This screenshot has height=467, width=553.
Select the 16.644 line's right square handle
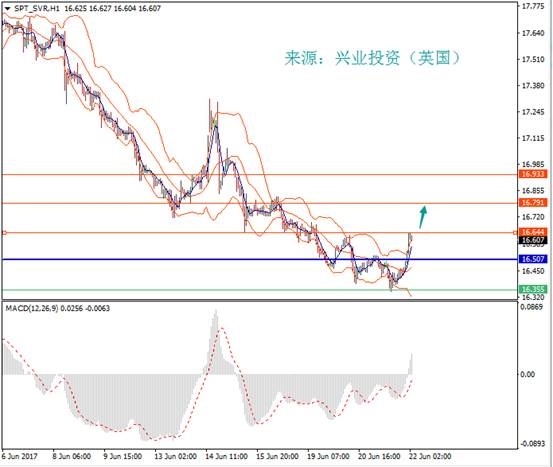tap(515, 233)
